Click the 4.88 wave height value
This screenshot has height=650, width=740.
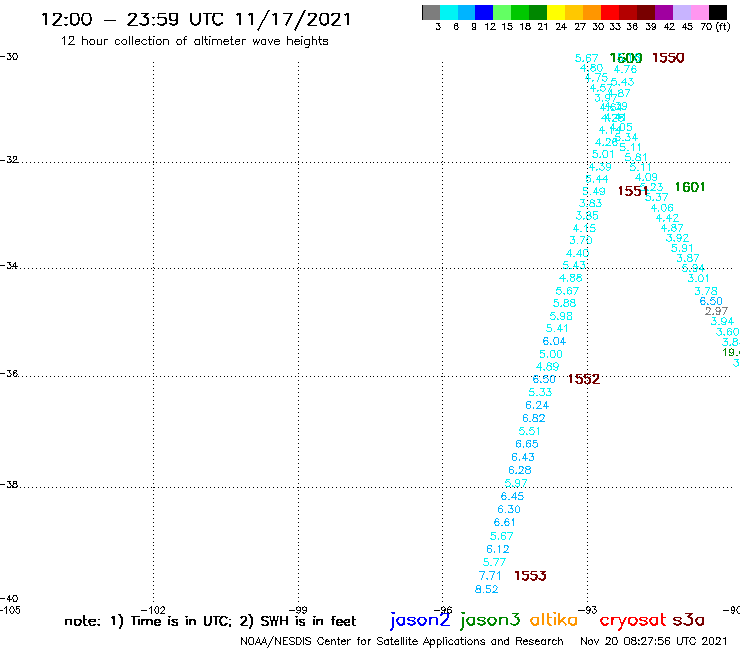pos(571,278)
